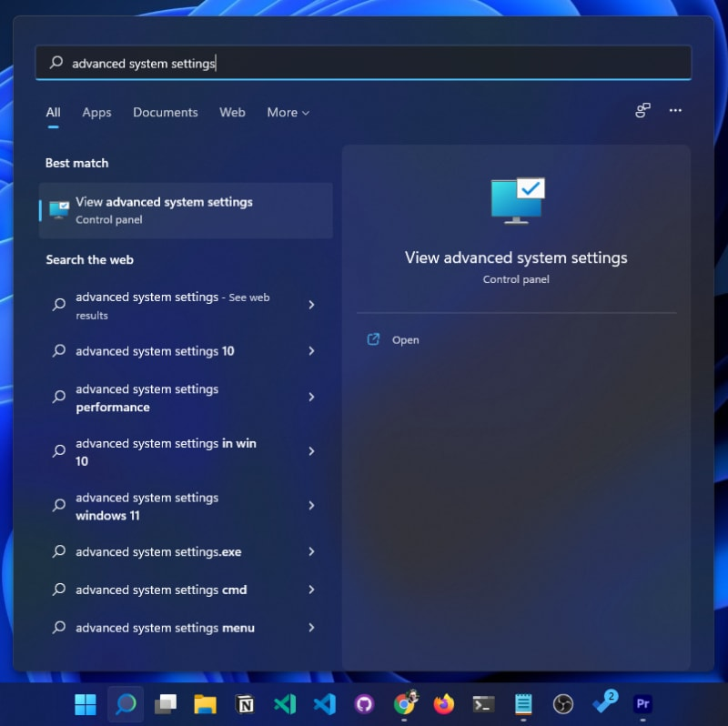
Task: Open the blue Visual Studio Code icon
Action: click(x=325, y=704)
